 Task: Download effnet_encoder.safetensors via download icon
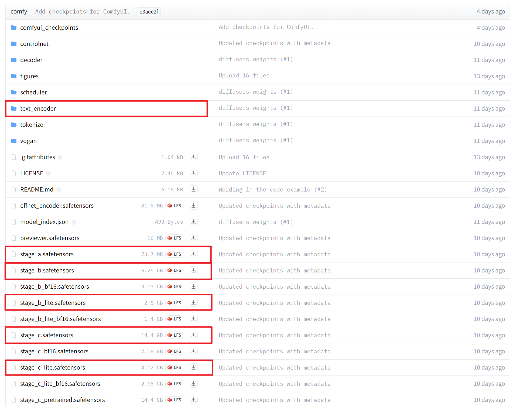[x=193, y=206]
